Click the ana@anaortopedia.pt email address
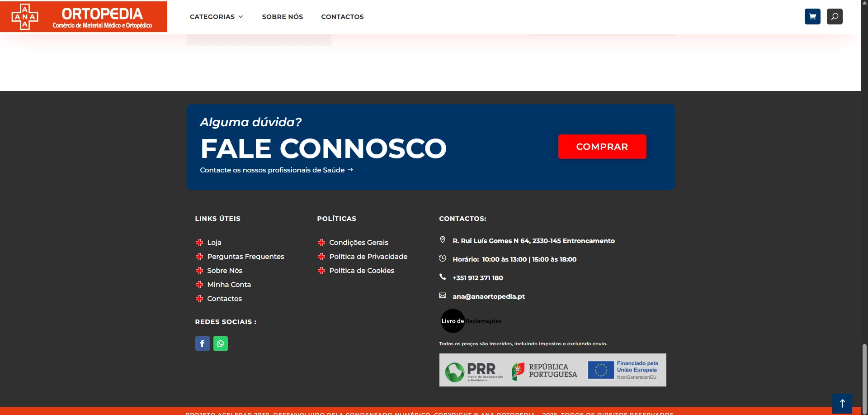Image resolution: width=868 pixels, height=415 pixels. pyautogui.click(x=488, y=296)
